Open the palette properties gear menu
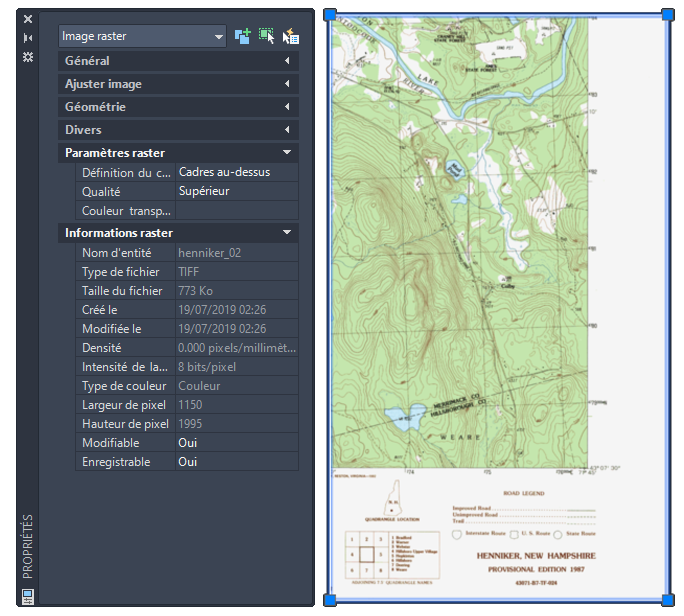 (x=28, y=57)
